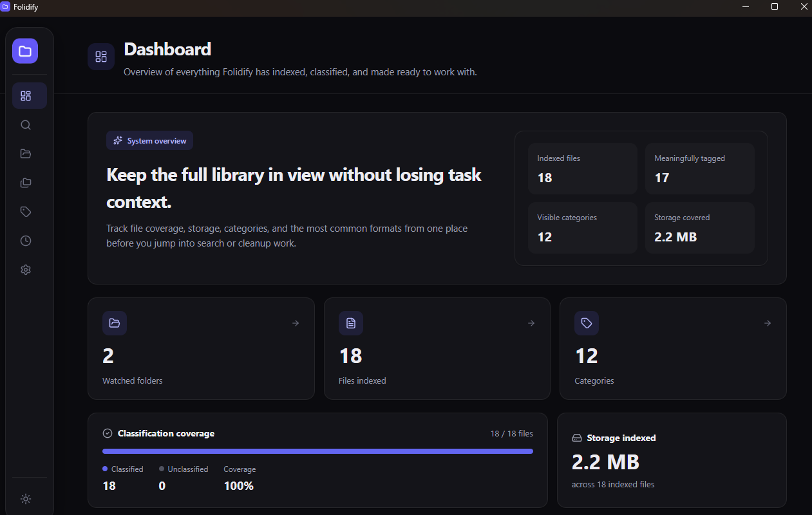The height and width of the screenshot is (515, 812).
Task: Click the Visible categories stat tile
Action: tap(583, 228)
